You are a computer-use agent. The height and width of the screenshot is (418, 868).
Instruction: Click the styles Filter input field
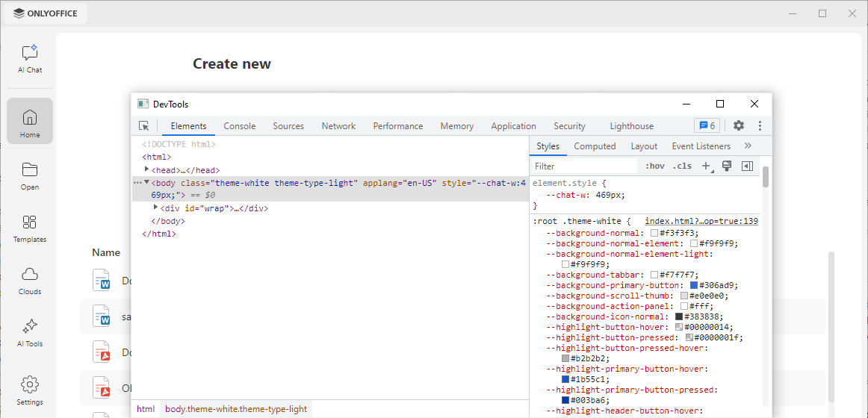tap(585, 166)
